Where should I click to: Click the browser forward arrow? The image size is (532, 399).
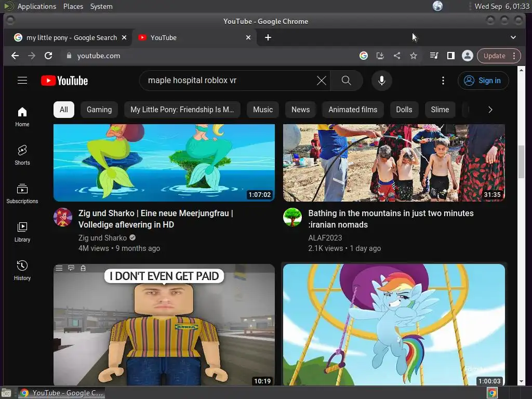(32, 56)
